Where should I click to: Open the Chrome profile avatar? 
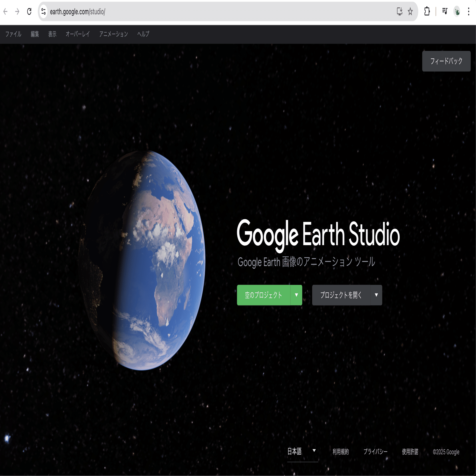[457, 11]
